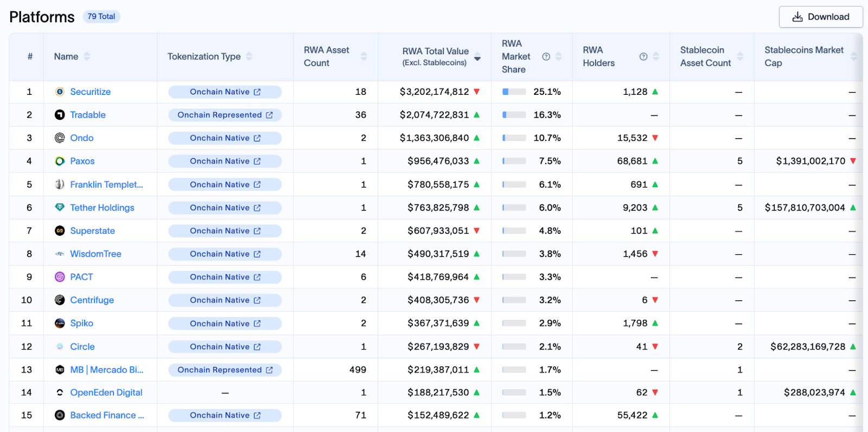
Task: Click the Securitize platform logo icon
Action: [x=60, y=92]
